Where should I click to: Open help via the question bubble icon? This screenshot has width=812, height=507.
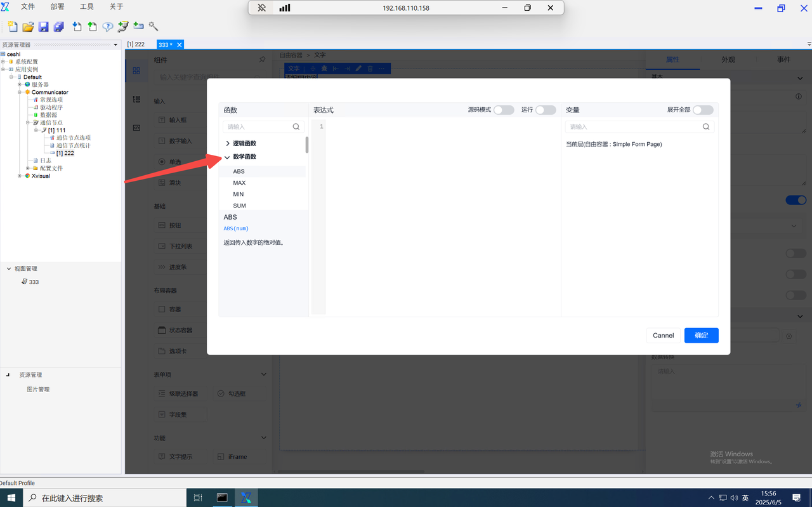click(x=108, y=27)
